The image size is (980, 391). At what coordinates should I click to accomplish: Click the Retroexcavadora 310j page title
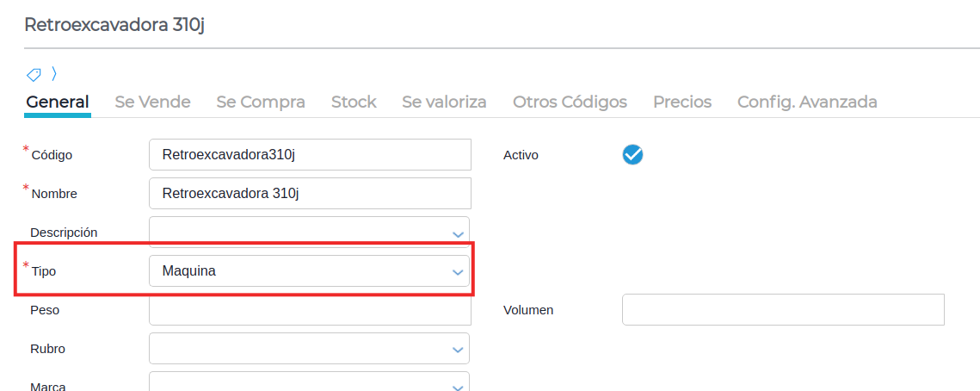114,24
